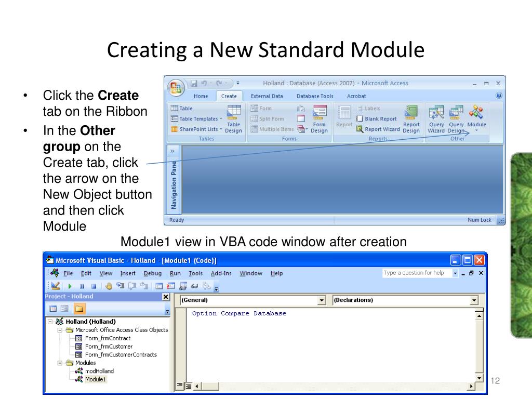The width and height of the screenshot is (532, 399).
Task: Click the View Code icon in Project panel
Action: click(53, 309)
